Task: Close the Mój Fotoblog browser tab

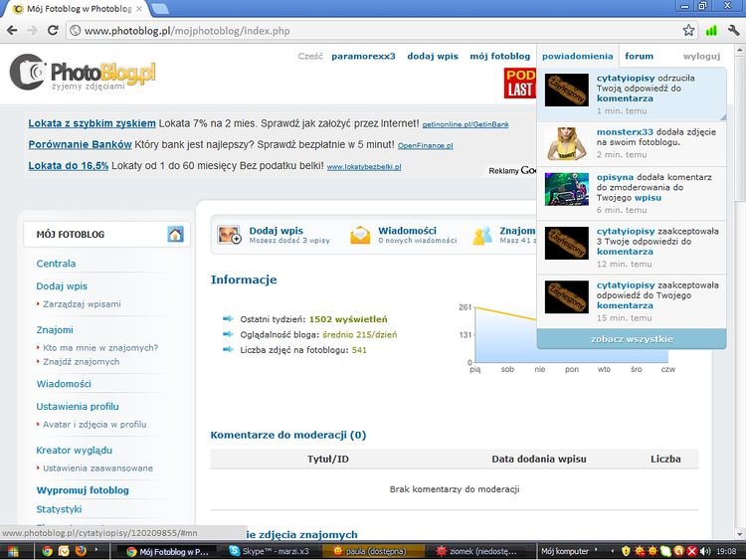Action: [x=139, y=9]
